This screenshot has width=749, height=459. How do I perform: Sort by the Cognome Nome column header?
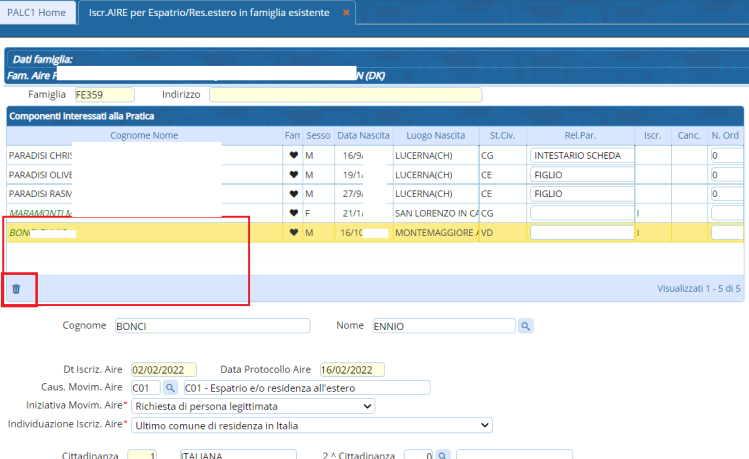(145, 135)
